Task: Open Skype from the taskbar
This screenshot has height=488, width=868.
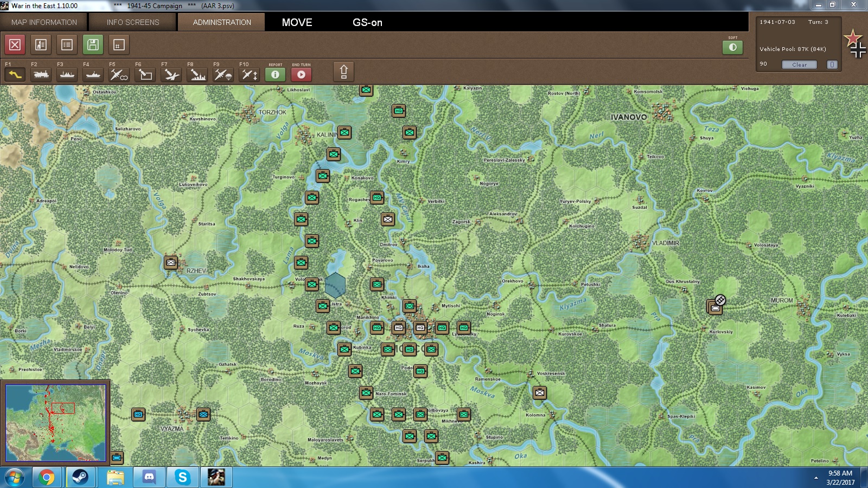Action: click(182, 478)
